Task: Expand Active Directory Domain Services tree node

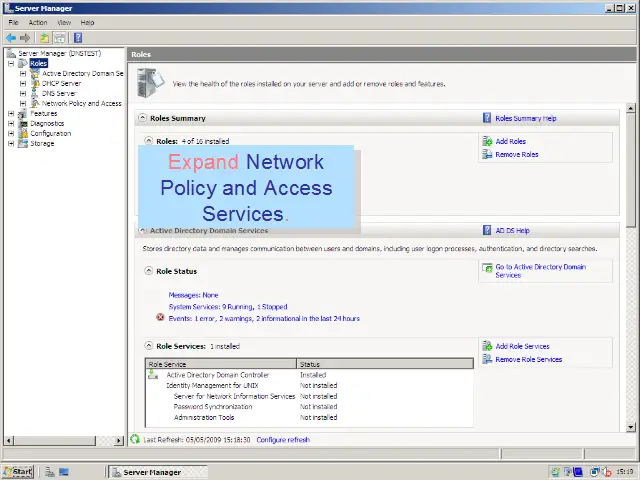Action: click(x=23, y=73)
